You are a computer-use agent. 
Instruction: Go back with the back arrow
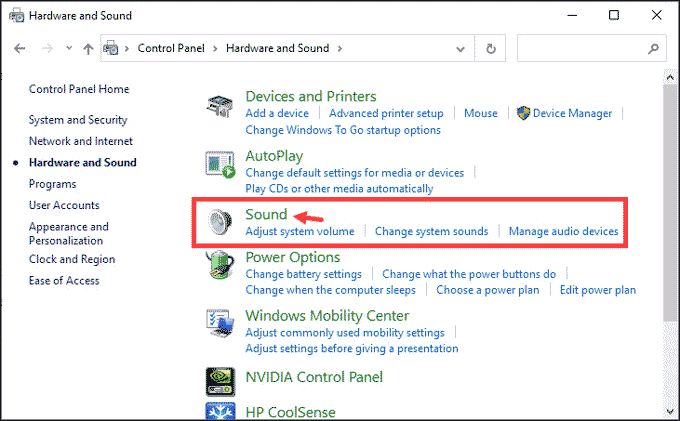pyautogui.click(x=20, y=49)
